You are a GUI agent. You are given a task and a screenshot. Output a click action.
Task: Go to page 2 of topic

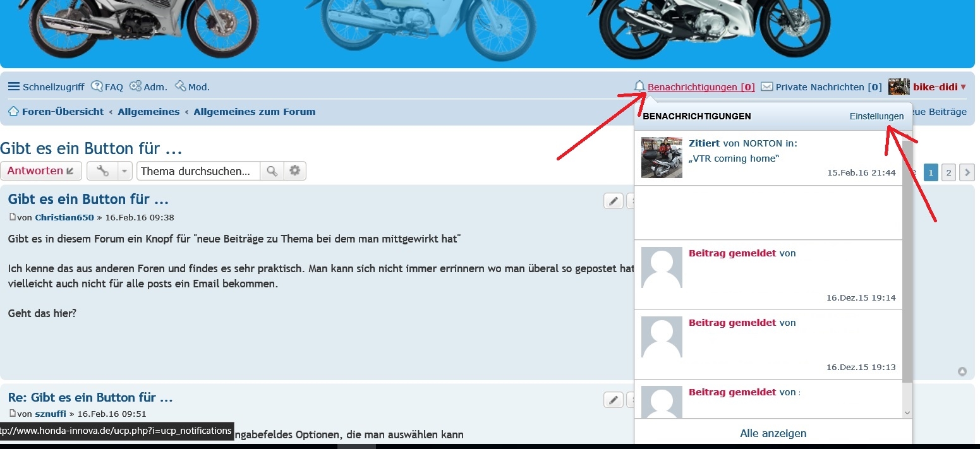point(948,172)
